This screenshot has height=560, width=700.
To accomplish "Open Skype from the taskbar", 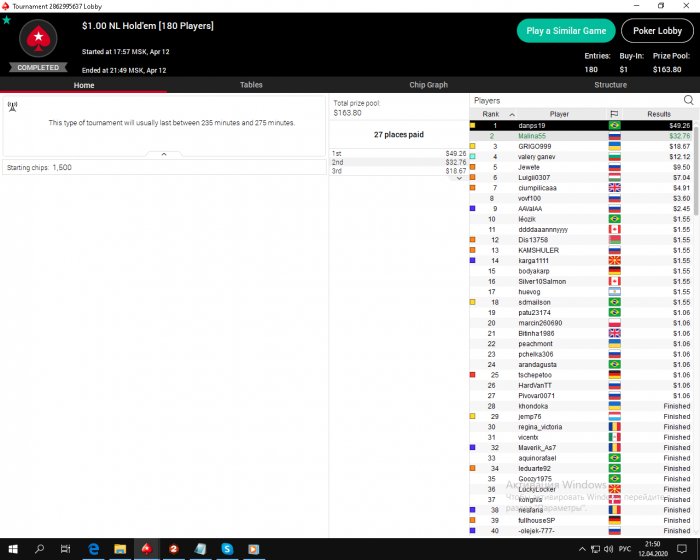I will (227, 549).
